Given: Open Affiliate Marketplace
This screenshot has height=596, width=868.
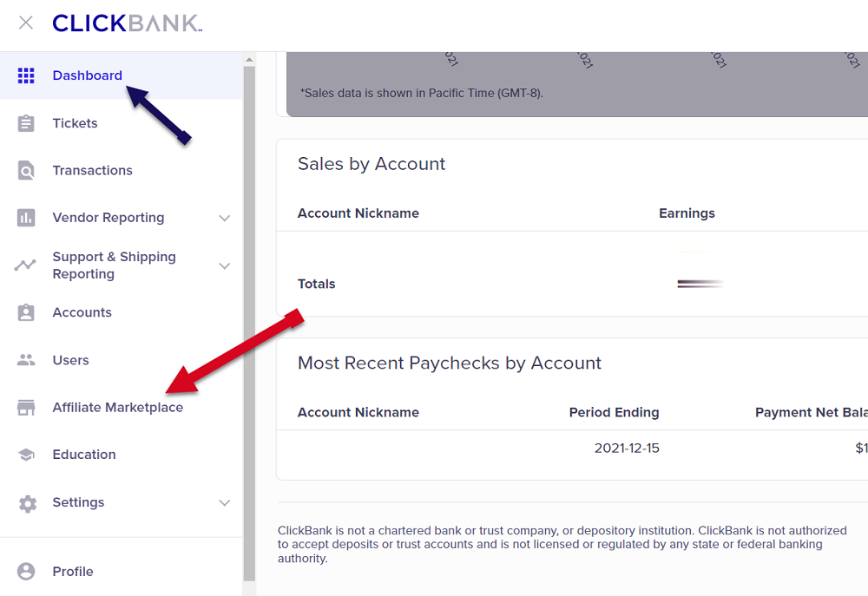Looking at the screenshot, I should point(122,407).
